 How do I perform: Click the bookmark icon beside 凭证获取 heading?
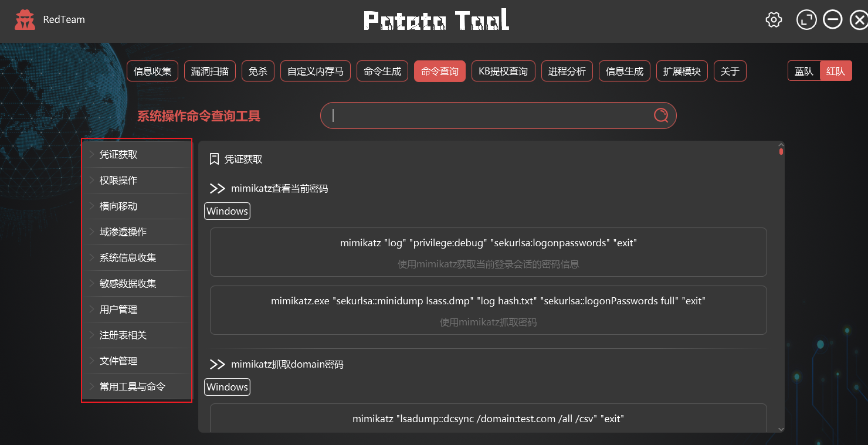(215, 159)
